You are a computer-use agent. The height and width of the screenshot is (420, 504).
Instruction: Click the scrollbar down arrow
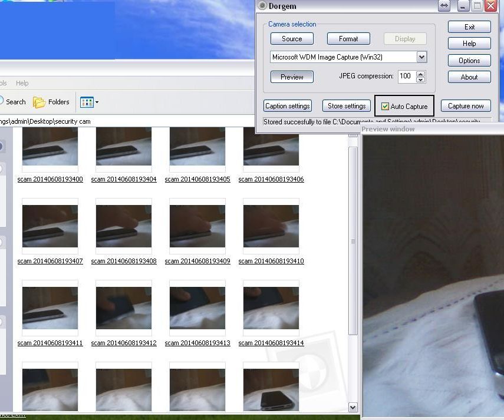coord(353,407)
